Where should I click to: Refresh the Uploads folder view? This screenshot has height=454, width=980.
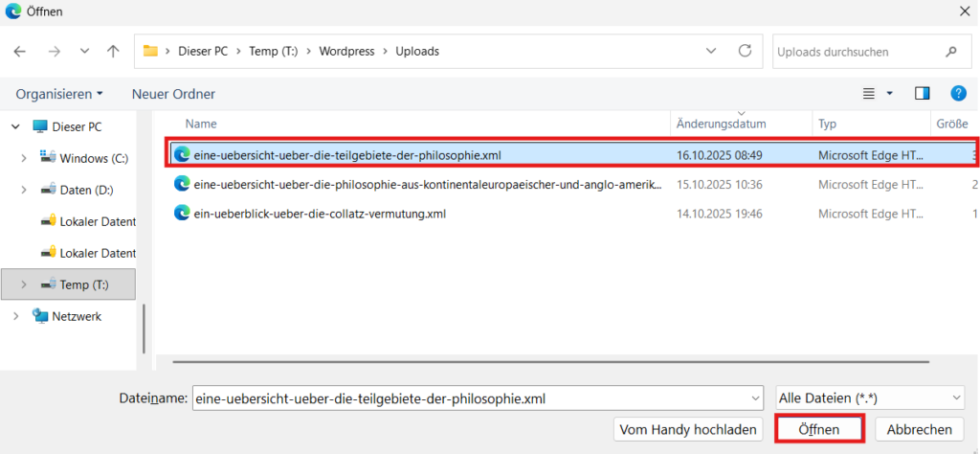pos(745,51)
